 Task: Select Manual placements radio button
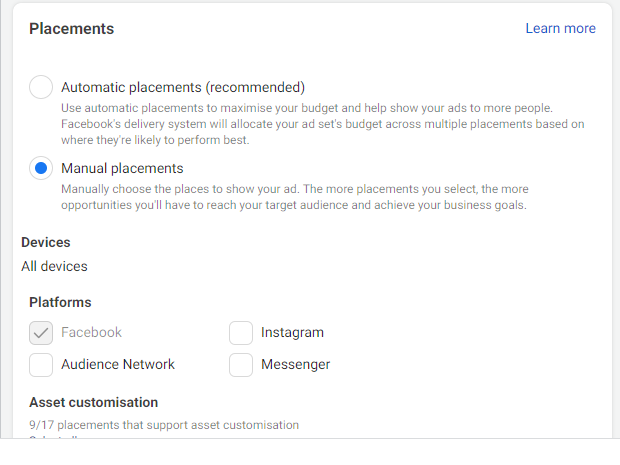(x=41, y=168)
